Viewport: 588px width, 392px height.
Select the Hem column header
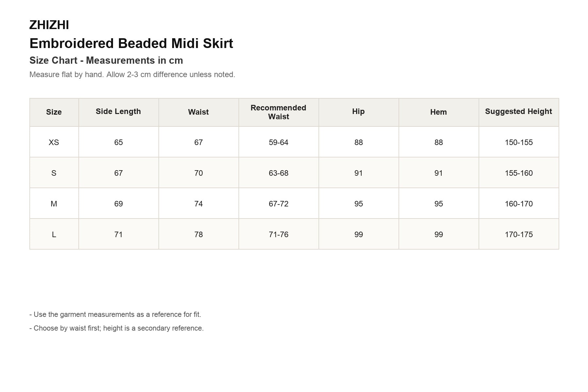[439, 112]
